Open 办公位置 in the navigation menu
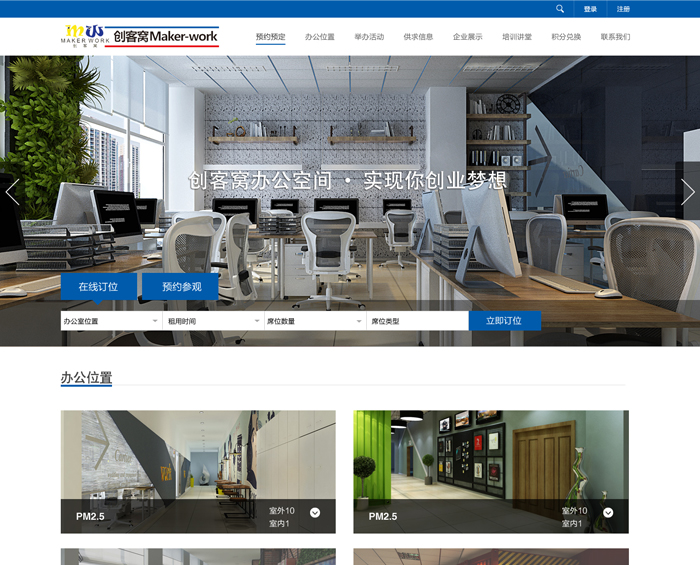Image resolution: width=700 pixels, height=565 pixels. pos(320,37)
